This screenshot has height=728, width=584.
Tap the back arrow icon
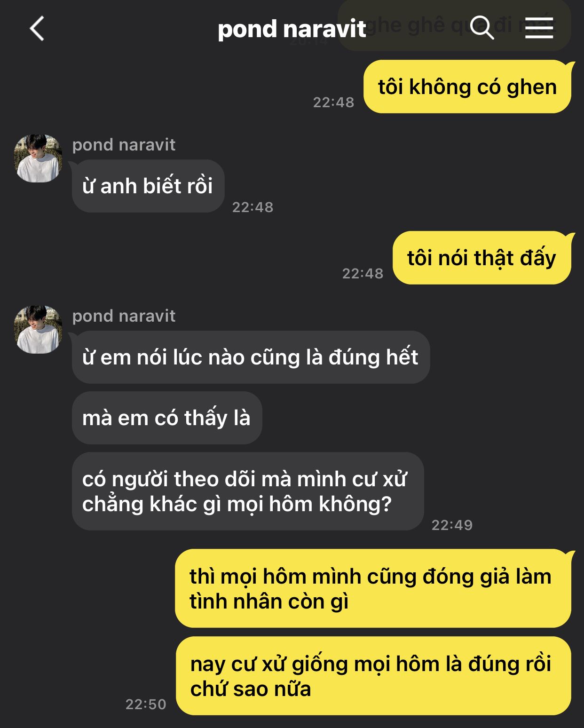(x=37, y=29)
